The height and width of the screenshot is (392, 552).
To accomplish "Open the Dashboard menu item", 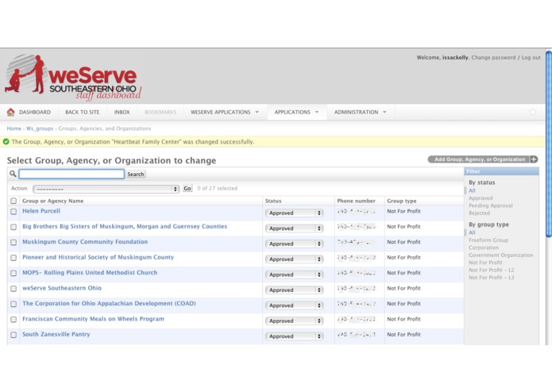I will [x=35, y=112].
